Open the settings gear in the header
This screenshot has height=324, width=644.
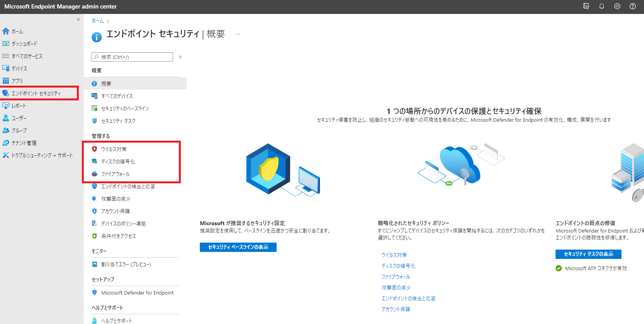click(x=617, y=6)
